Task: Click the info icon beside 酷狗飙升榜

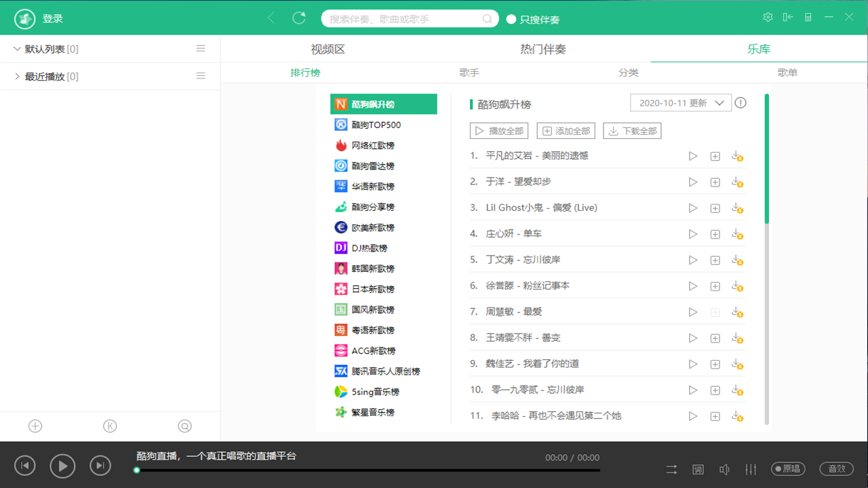Action: pyautogui.click(x=740, y=102)
